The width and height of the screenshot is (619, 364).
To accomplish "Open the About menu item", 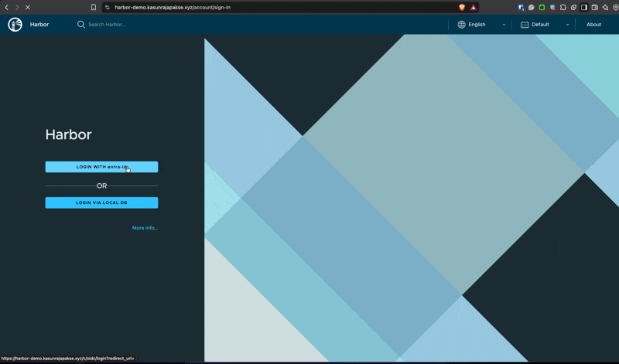I will click(x=593, y=25).
